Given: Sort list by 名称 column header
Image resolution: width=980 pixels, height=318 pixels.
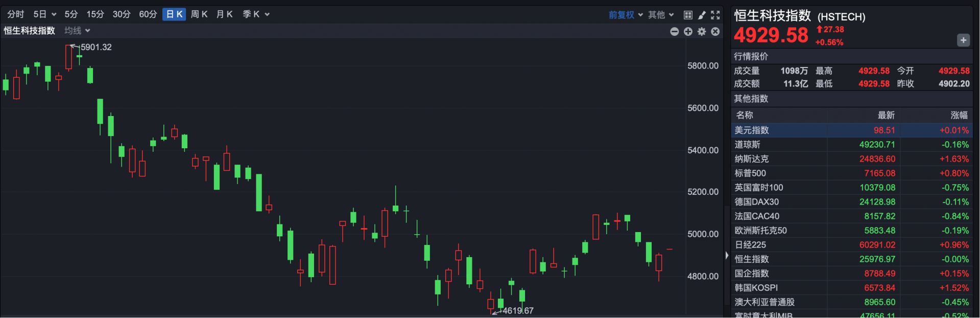Looking at the screenshot, I should pyautogui.click(x=745, y=115).
